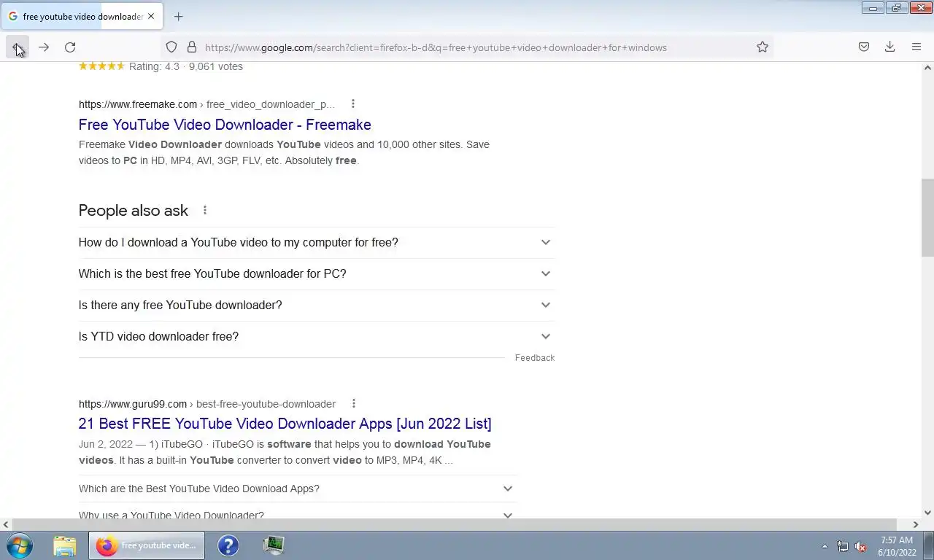
Task: Click the taskbar clock showing 7:57 AM
Action: coord(897,546)
